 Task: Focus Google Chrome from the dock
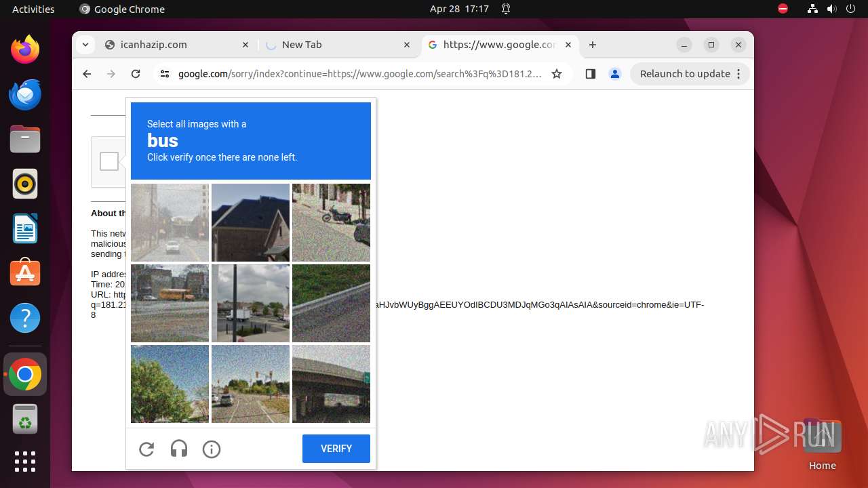[x=25, y=374]
